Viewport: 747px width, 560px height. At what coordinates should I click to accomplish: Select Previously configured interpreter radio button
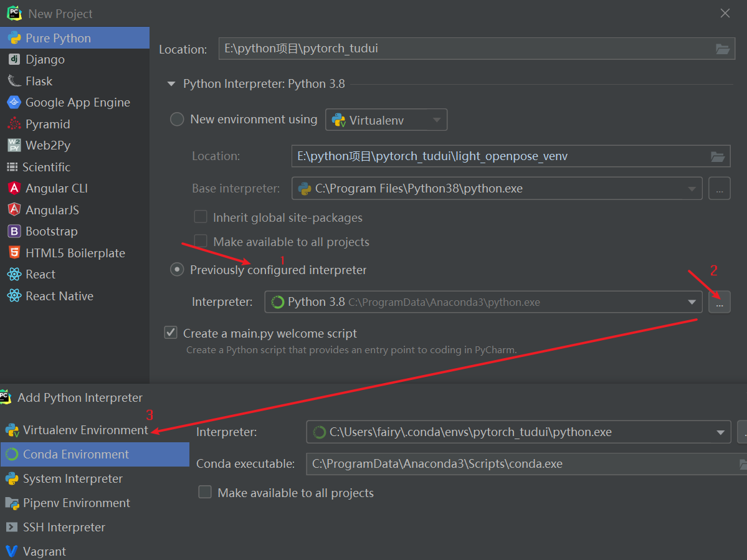pos(177,270)
